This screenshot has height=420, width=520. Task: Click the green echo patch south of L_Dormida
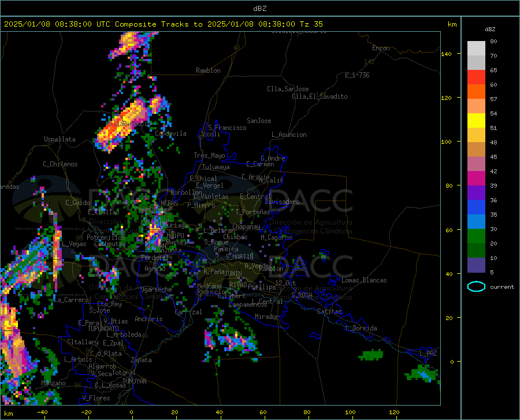coord(371,355)
